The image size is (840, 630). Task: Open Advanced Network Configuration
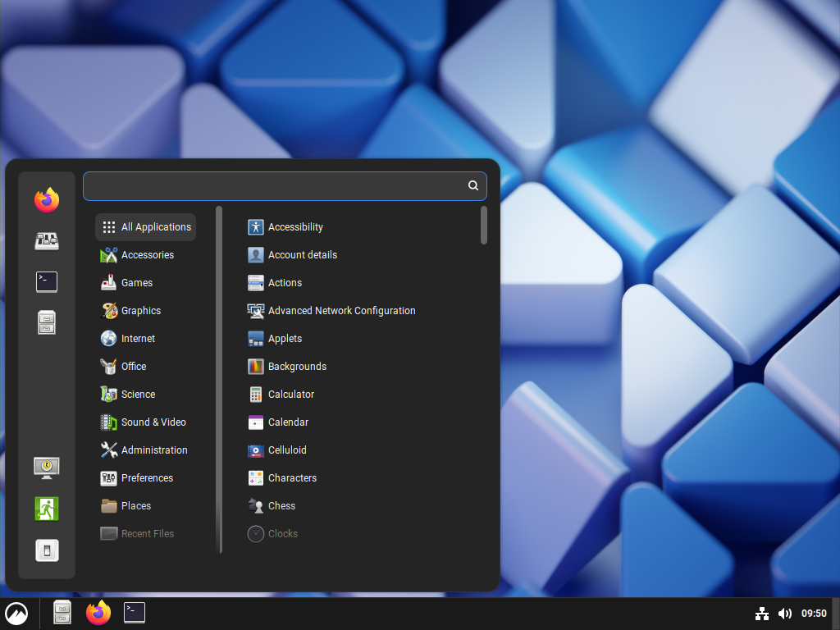click(341, 310)
